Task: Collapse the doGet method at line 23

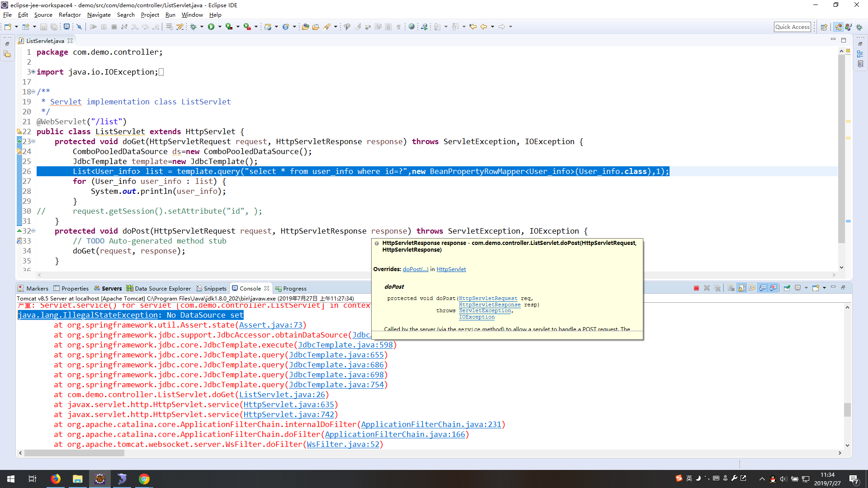Action: (33, 141)
